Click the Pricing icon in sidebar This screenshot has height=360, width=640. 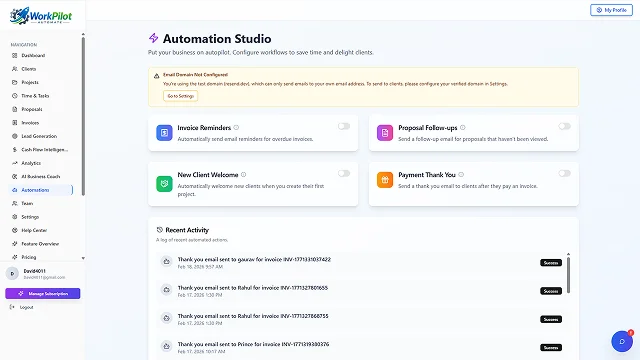(x=15, y=257)
